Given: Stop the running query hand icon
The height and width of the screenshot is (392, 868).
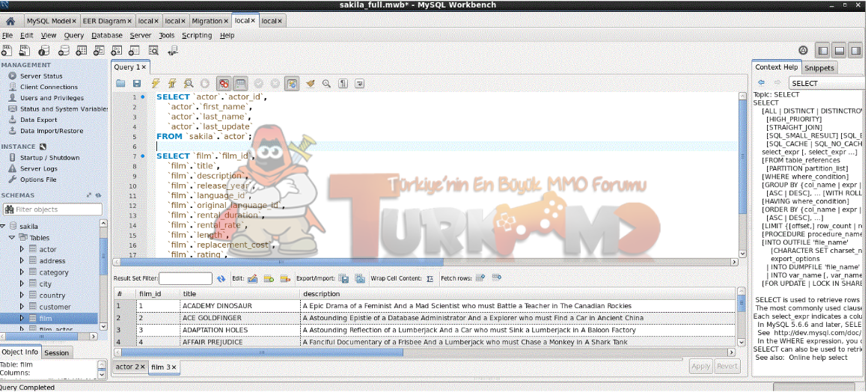Looking at the screenshot, I should (205, 84).
